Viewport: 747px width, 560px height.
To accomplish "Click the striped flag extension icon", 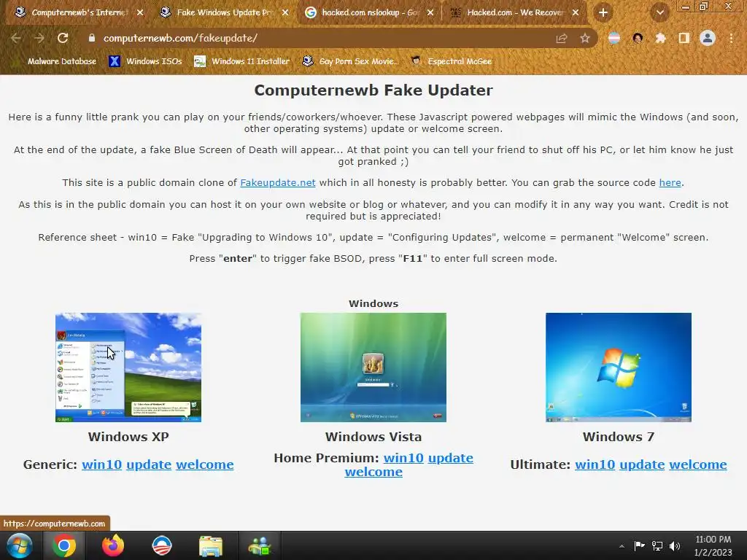I will click(614, 38).
